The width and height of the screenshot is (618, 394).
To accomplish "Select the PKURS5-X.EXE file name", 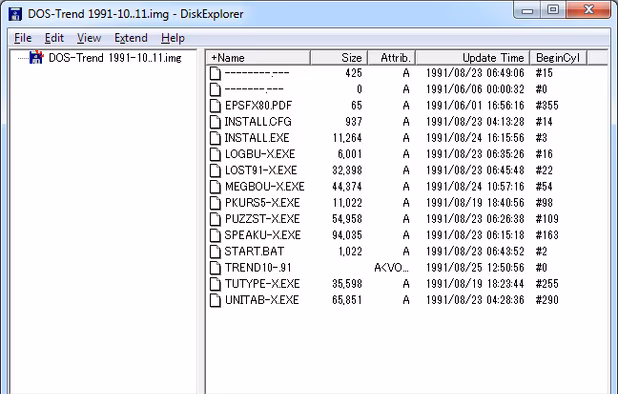I will coord(262,203).
